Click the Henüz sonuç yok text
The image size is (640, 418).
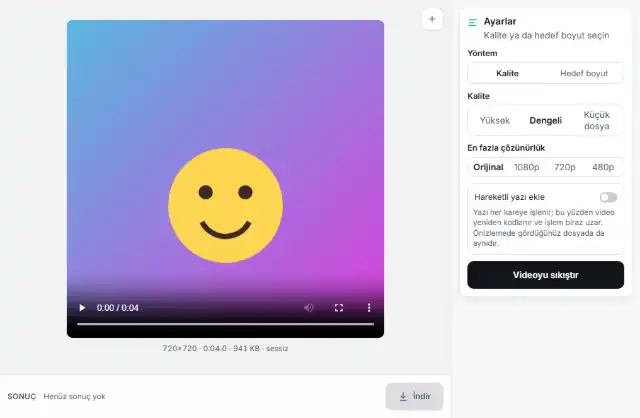point(74,396)
